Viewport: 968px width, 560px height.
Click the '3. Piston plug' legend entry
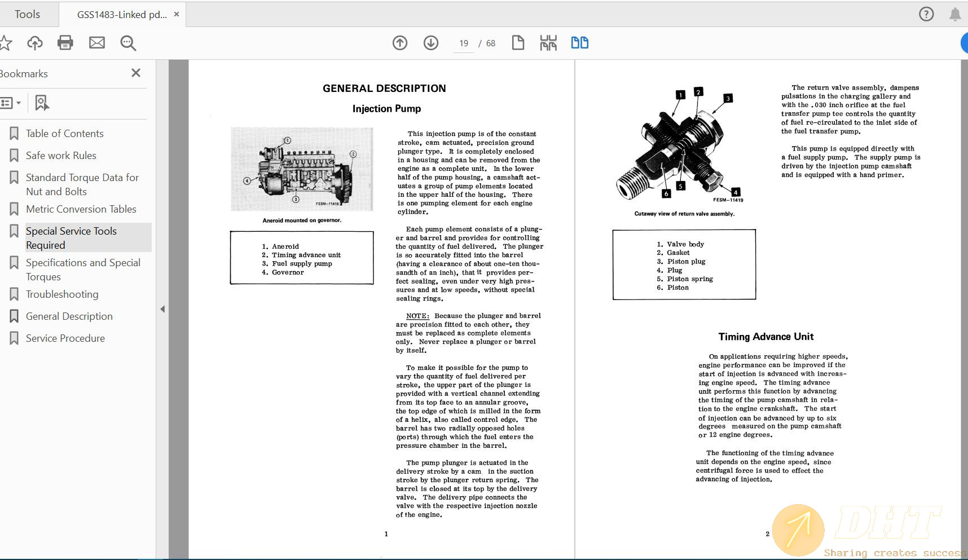pos(681,261)
